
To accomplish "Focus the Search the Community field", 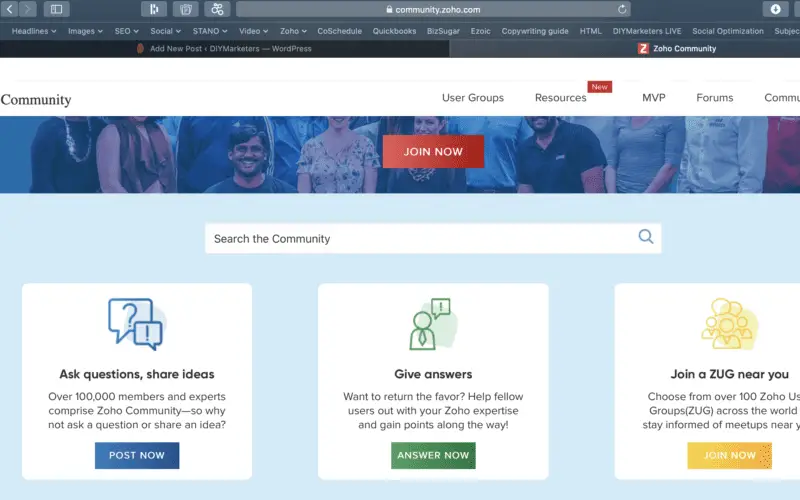I will 433,238.
